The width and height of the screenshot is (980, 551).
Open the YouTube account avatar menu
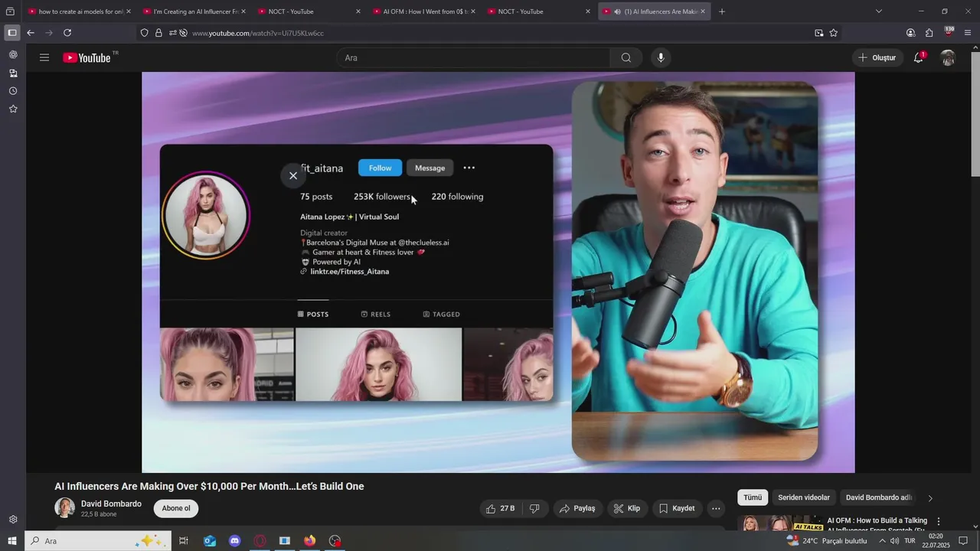pos(948,57)
